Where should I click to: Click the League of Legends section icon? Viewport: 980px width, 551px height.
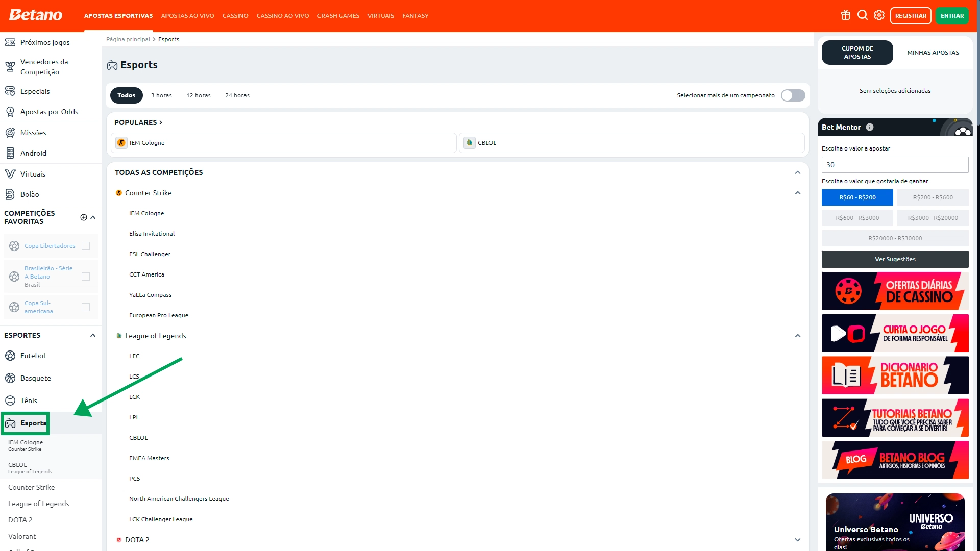119,336
